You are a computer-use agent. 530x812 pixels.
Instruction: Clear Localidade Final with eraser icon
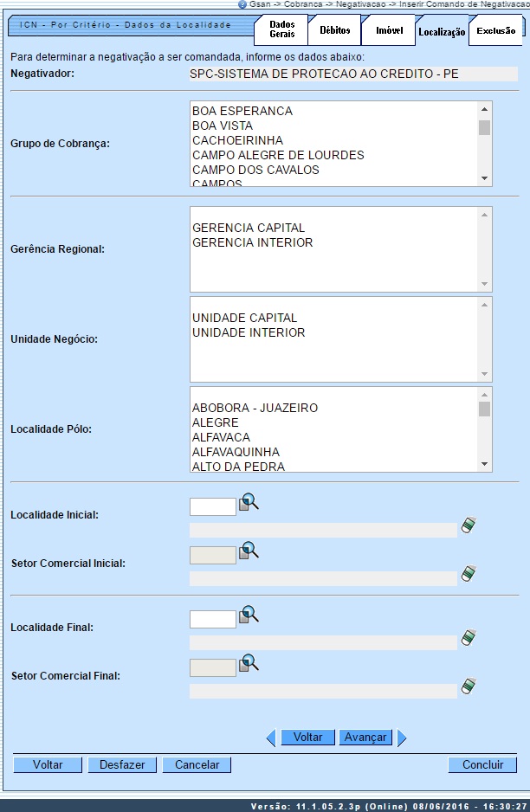[x=469, y=638]
